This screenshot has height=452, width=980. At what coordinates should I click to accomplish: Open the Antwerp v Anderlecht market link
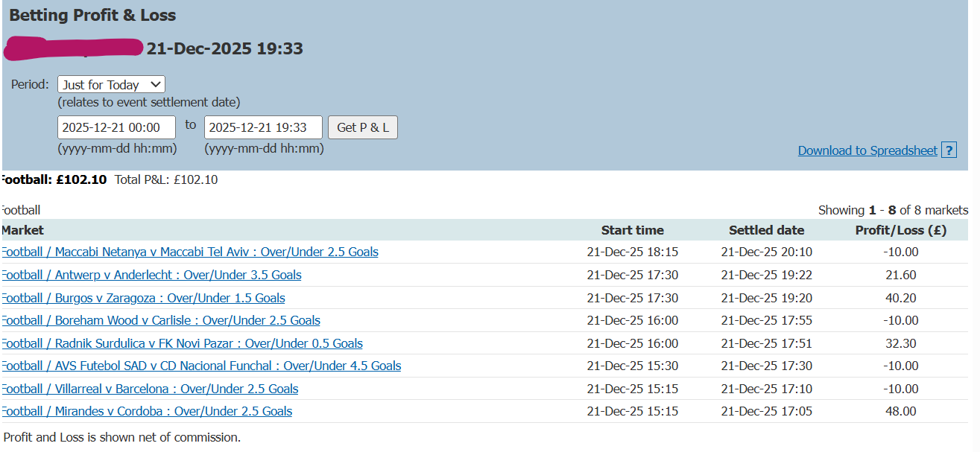pos(152,275)
